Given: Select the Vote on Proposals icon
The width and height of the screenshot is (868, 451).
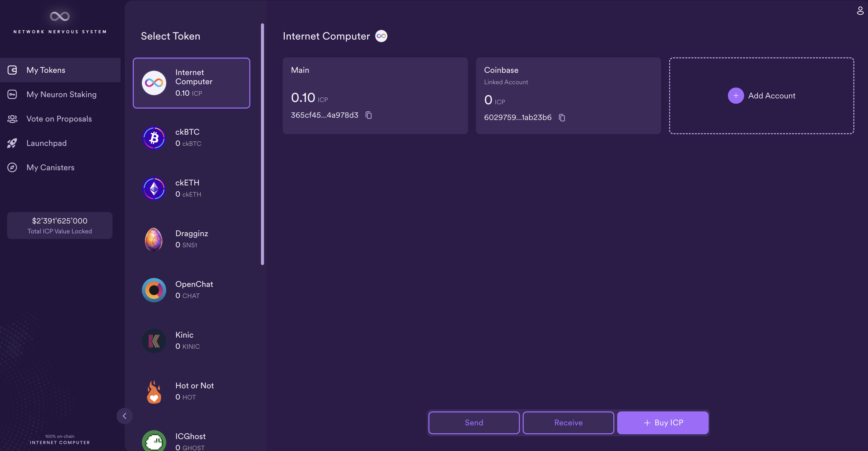Looking at the screenshot, I should pos(13,119).
